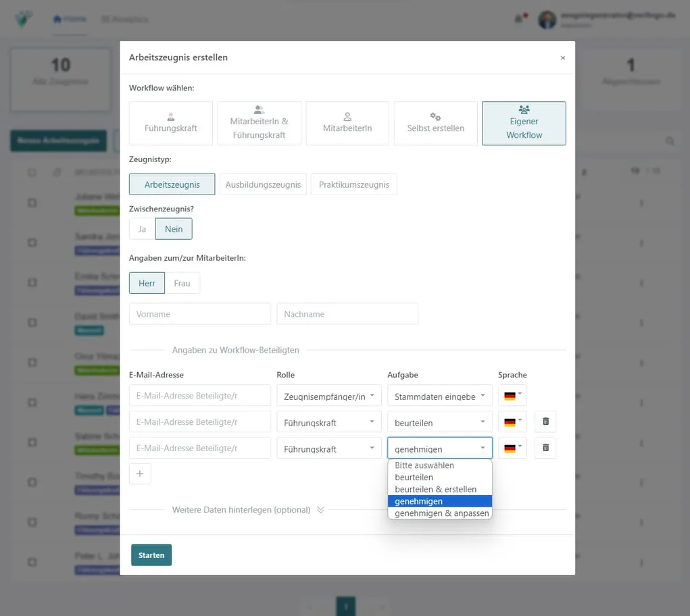Click email field in the beurteilen row
The width and height of the screenshot is (690, 616).
tap(200, 421)
